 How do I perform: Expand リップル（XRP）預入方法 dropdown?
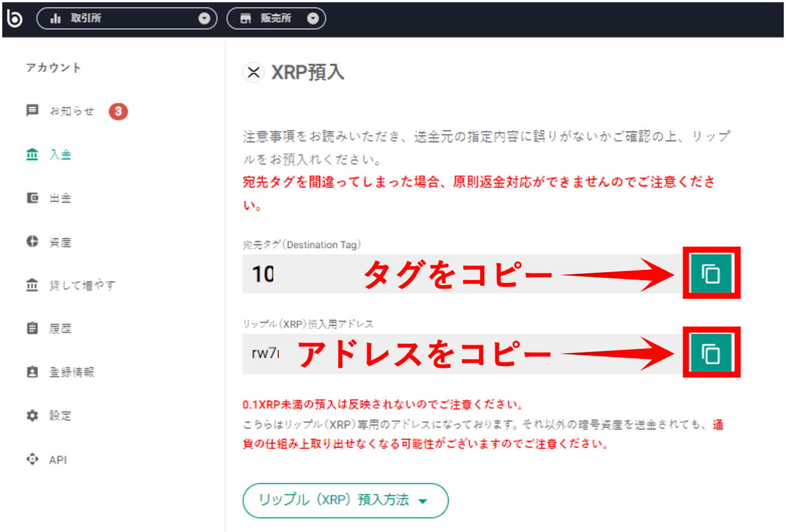click(345, 500)
